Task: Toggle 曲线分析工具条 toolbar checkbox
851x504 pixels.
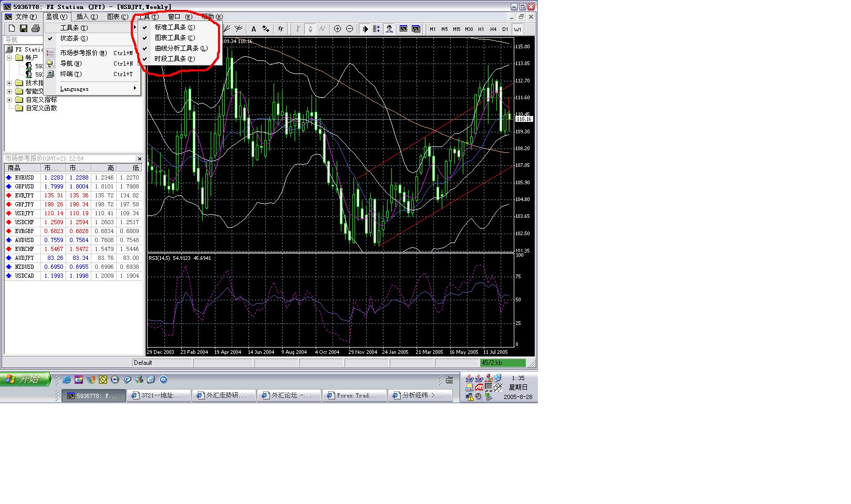Action: tap(145, 48)
